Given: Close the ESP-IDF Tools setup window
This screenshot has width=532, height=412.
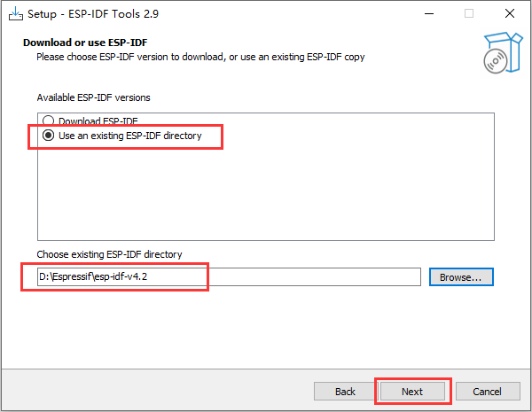Looking at the screenshot, I should [x=510, y=13].
